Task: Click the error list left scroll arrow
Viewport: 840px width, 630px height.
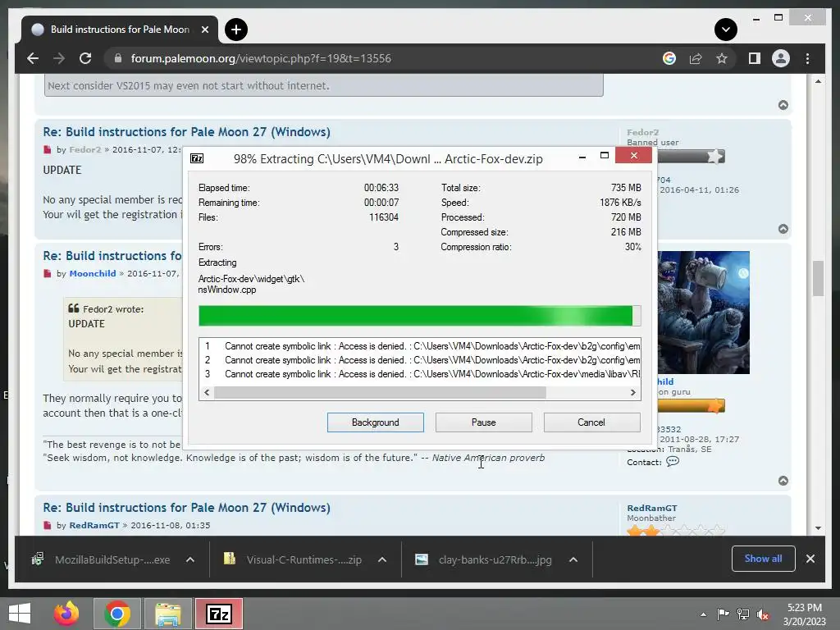Action: [207, 393]
